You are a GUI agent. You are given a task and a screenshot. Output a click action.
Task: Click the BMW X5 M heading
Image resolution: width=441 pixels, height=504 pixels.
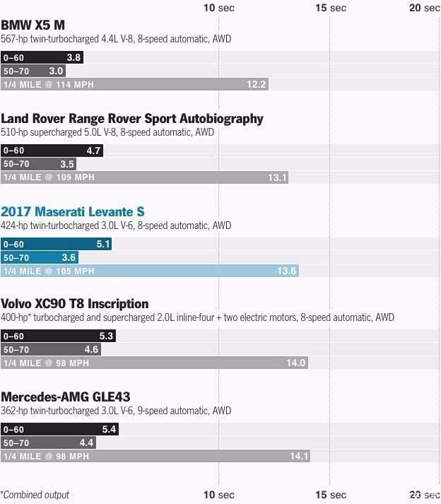[x=33, y=25]
